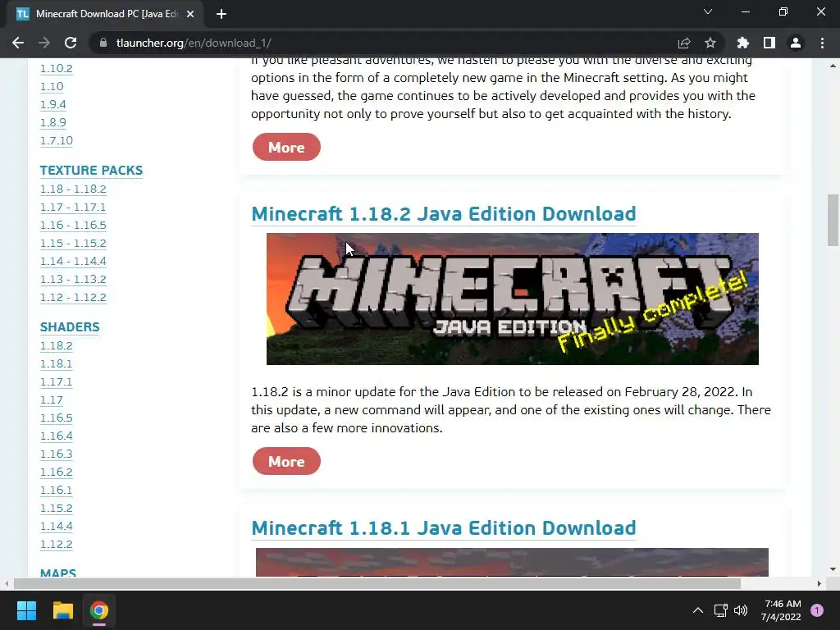Open the 1.9.4 sidebar link
This screenshot has width=840, height=630.
click(x=53, y=104)
